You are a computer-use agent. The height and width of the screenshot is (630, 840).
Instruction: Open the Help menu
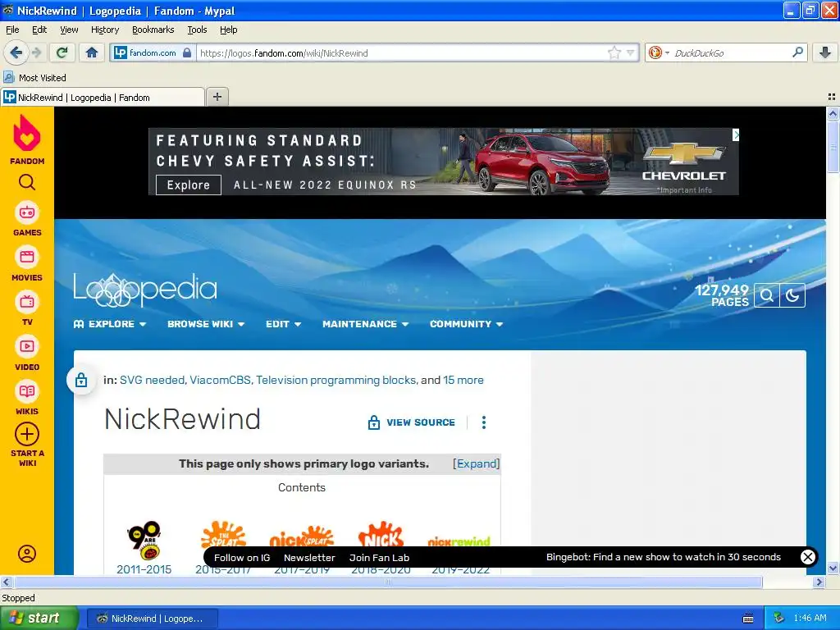point(228,30)
